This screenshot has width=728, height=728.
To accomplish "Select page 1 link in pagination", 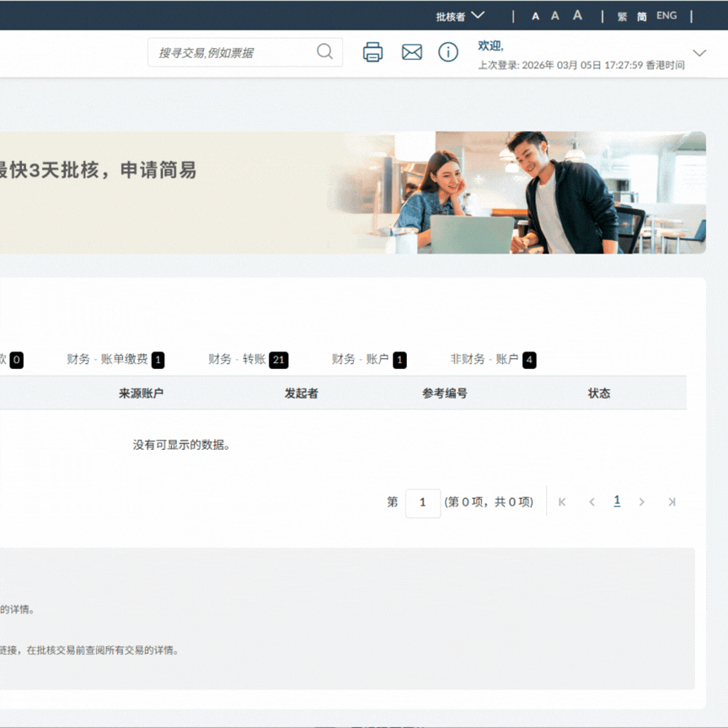I will click(x=617, y=501).
